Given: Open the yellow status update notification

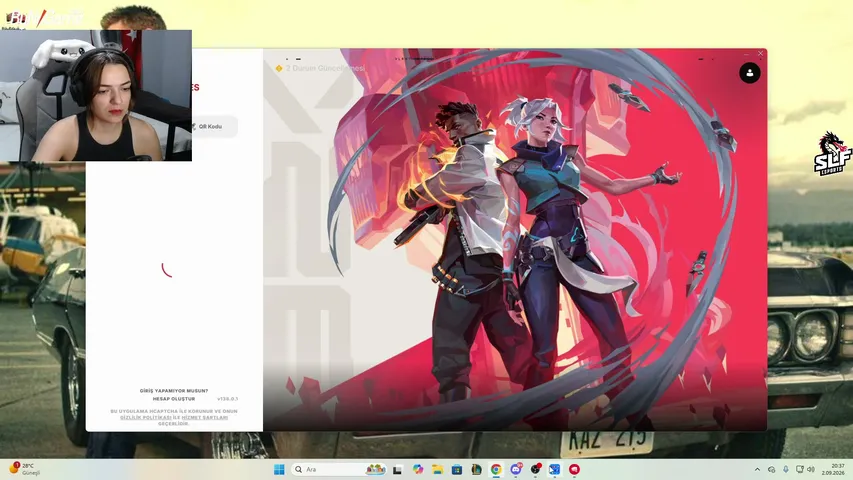Looking at the screenshot, I should click(320, 69).
